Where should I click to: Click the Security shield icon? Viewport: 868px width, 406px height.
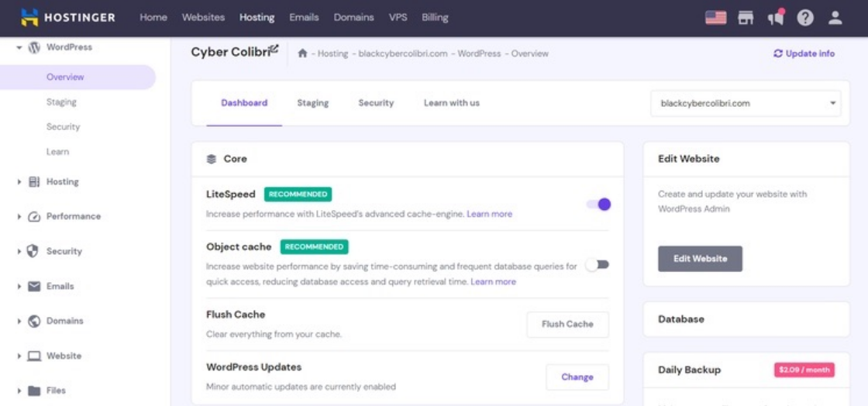point(33,251)
